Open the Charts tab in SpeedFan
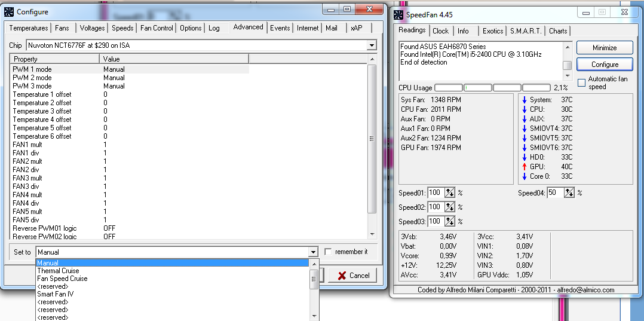The width and height of the screenshot is (644, 321). 558,31
